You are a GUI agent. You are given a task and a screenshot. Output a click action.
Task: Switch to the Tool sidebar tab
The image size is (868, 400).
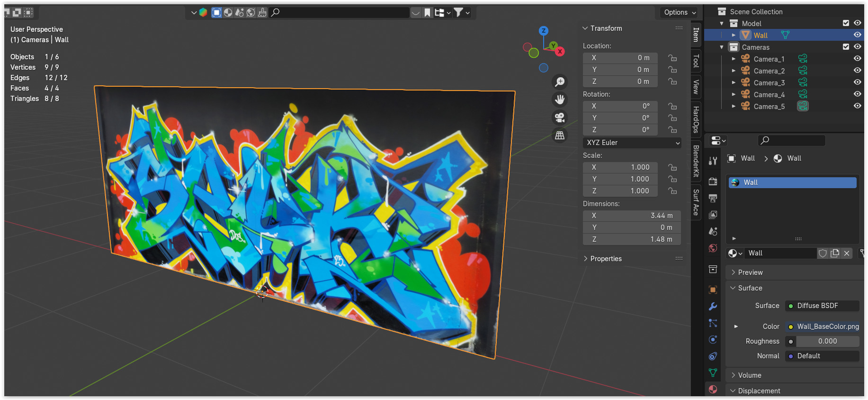tap(696, 61)
